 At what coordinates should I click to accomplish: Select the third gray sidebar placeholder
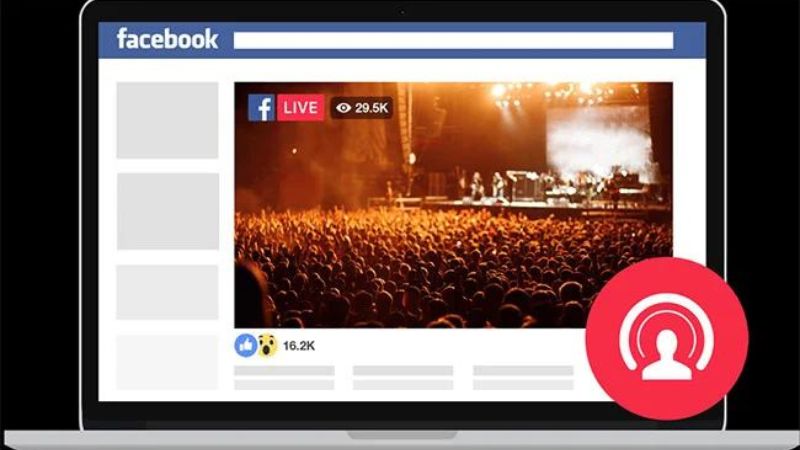point(167,292)
